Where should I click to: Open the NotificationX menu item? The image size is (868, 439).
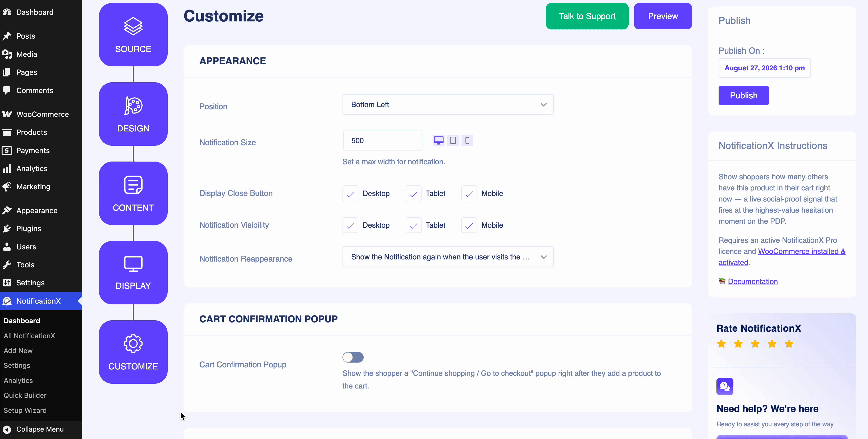[x=41, y=301]
